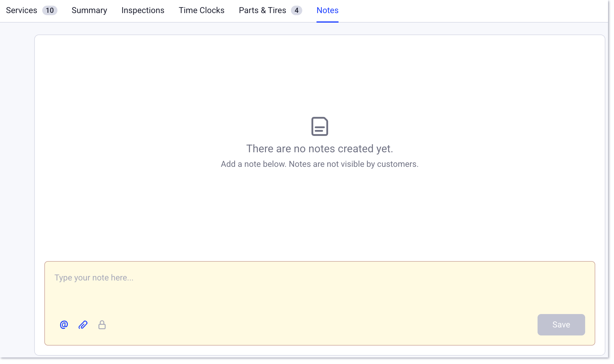Open the Time Clocks tab

coord(201,10)
